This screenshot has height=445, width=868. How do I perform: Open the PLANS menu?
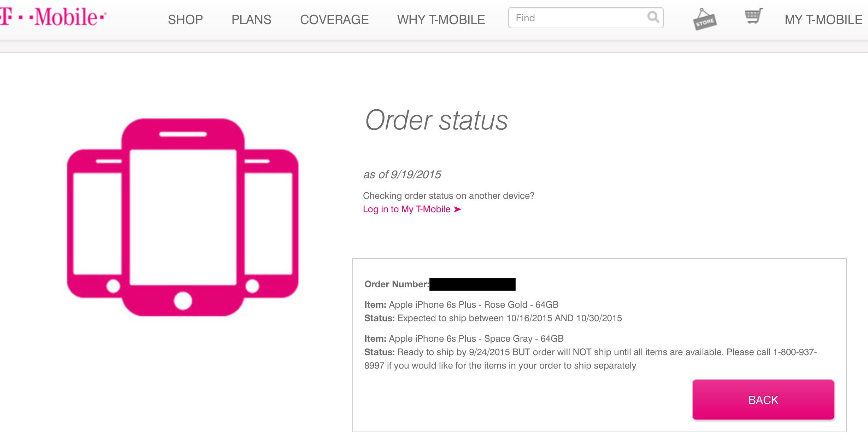pos(251,19)
